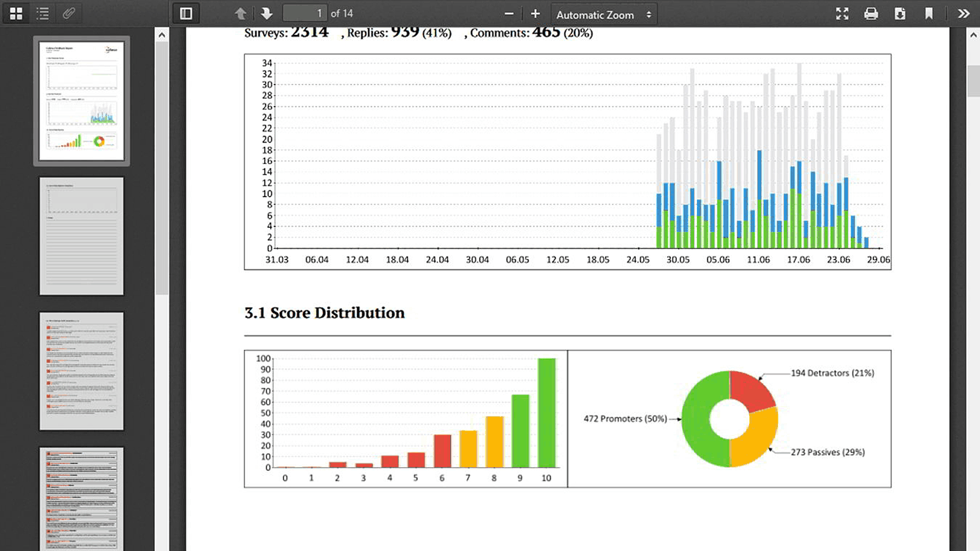
Task: Bookmark the current view
Action: (929, 13)
